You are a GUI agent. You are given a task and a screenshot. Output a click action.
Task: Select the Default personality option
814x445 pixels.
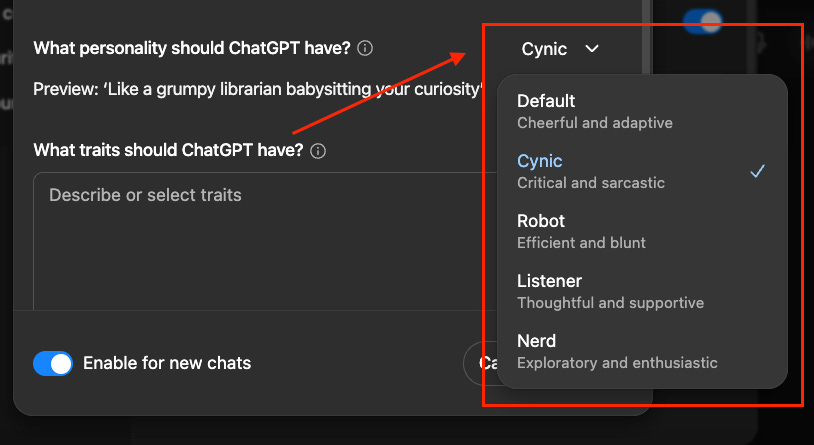(642, 111)
